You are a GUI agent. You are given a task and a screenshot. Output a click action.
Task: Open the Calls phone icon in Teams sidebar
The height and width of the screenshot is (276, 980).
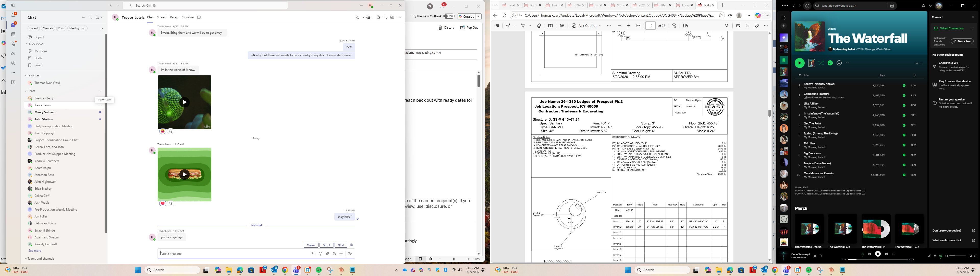tap(14, 44)
